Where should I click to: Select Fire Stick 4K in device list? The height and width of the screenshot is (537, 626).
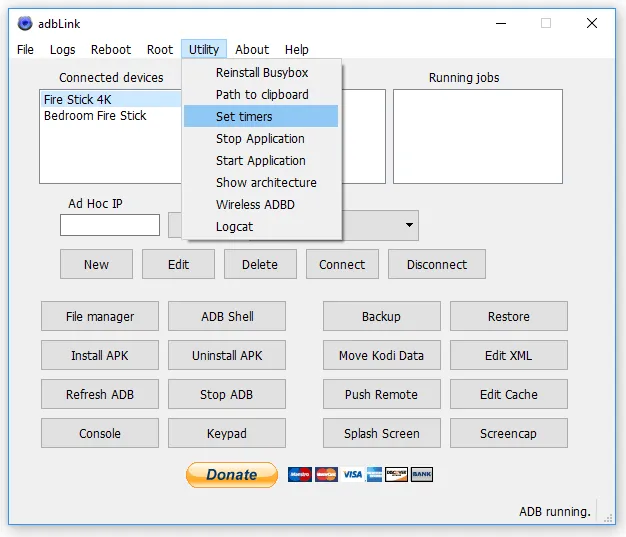[x=78, y=100]
